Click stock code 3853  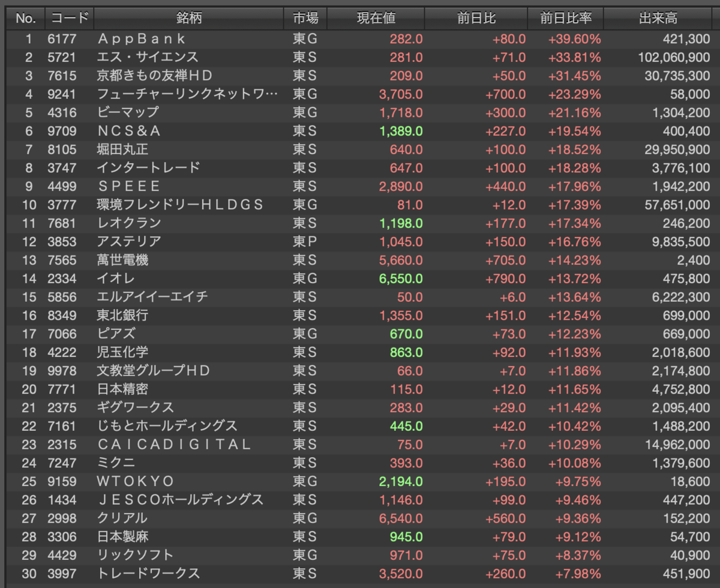click(62, 241)
